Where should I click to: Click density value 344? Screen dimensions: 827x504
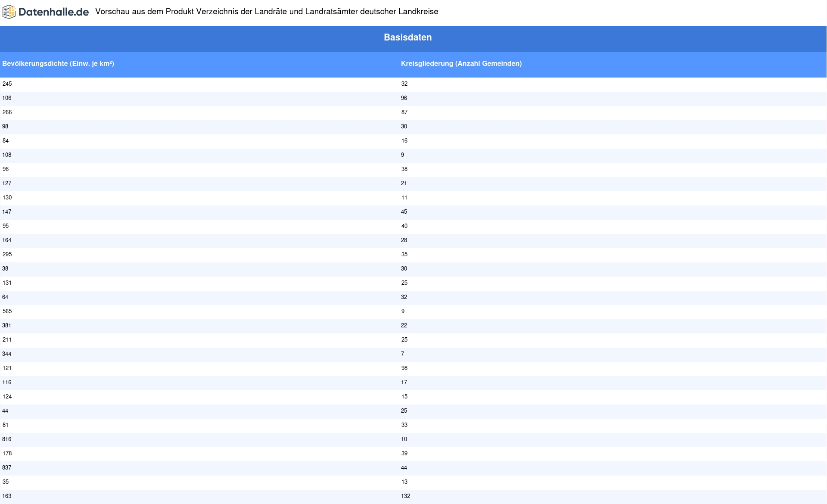[7, 354]
